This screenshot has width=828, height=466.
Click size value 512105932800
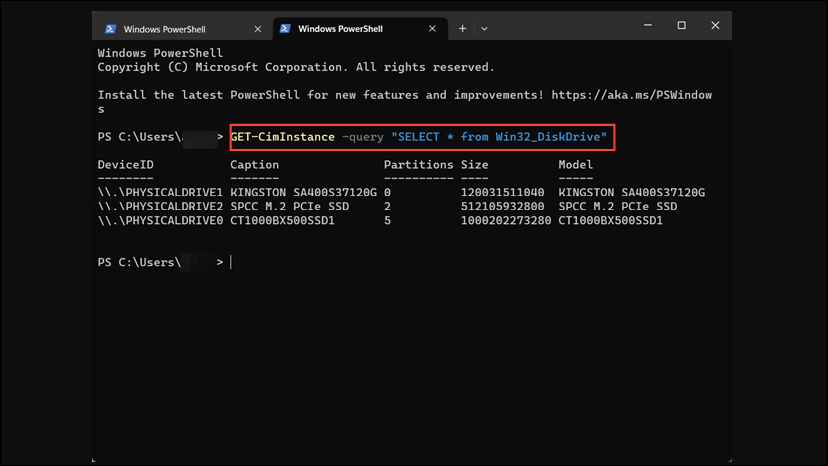[502, 207]
